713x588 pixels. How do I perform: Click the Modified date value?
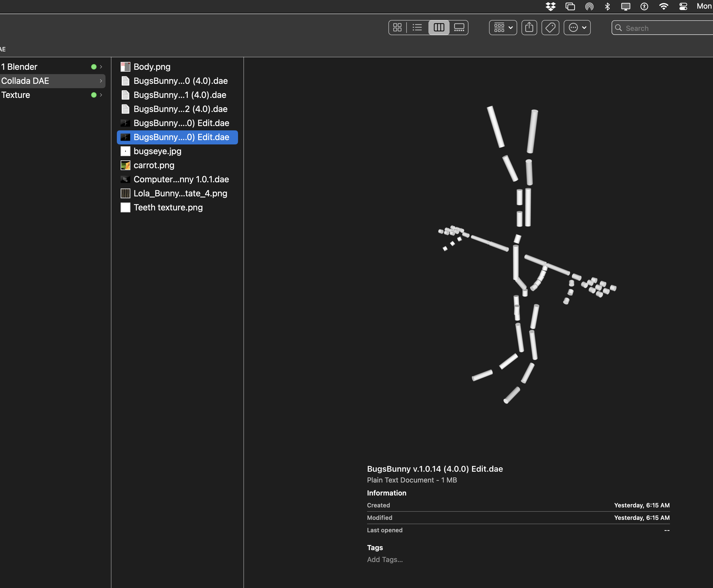point(642,518)
